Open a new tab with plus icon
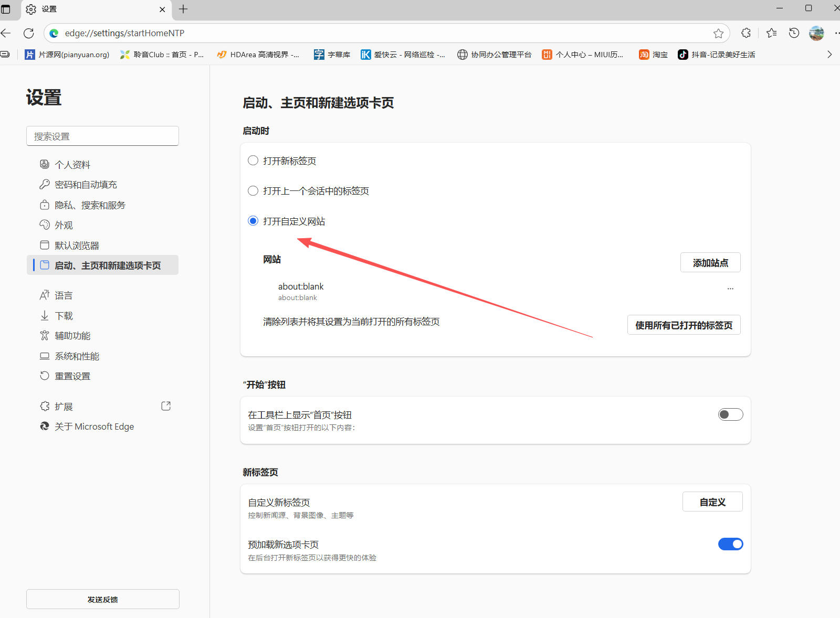This screenshot has width=840, height=618. click(x=183, y=9)
